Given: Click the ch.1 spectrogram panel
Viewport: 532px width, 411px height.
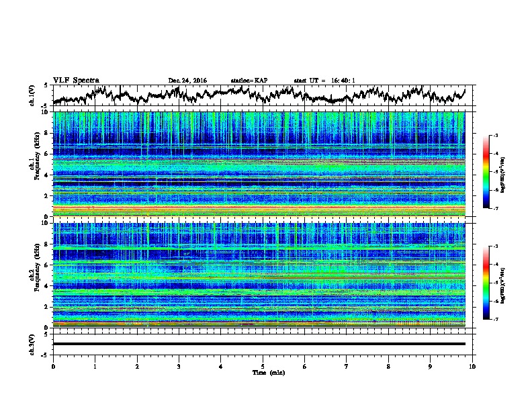Looking at the screenshot, I should [x=259, y=164].
